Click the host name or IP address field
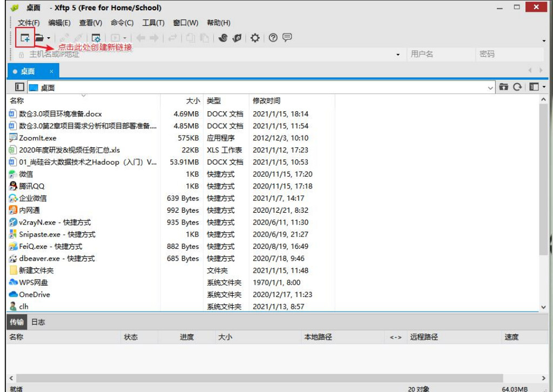 coord(210,55)
